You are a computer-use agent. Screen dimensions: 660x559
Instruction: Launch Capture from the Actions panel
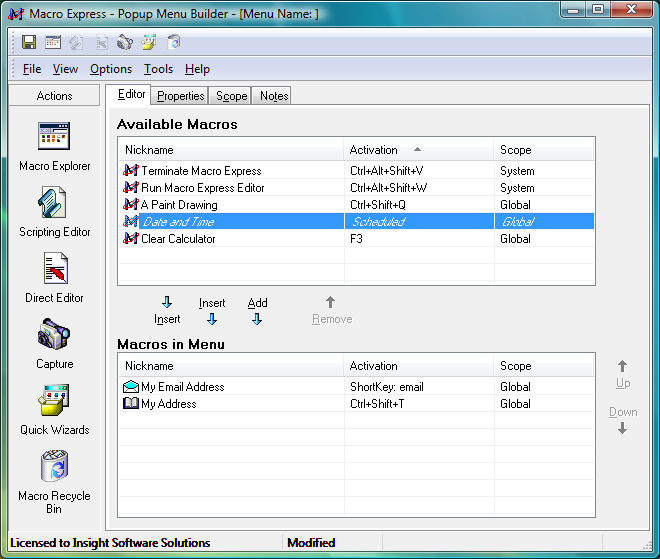54,343
